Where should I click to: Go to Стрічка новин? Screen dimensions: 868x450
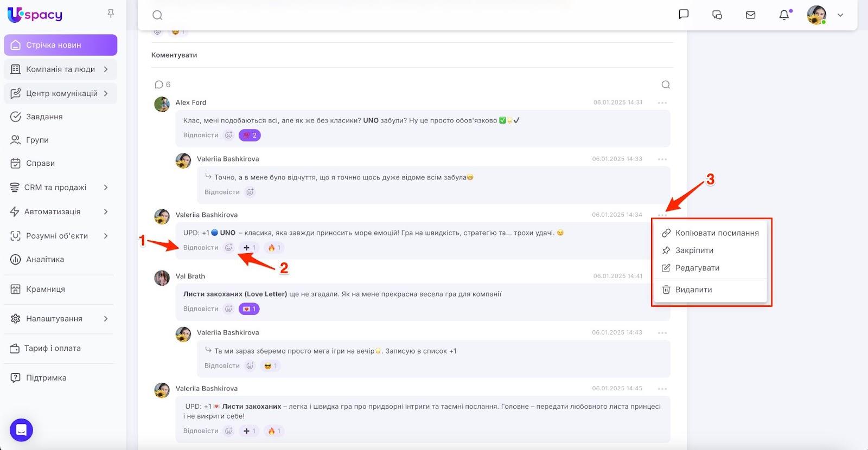click(x=61, y=45)
